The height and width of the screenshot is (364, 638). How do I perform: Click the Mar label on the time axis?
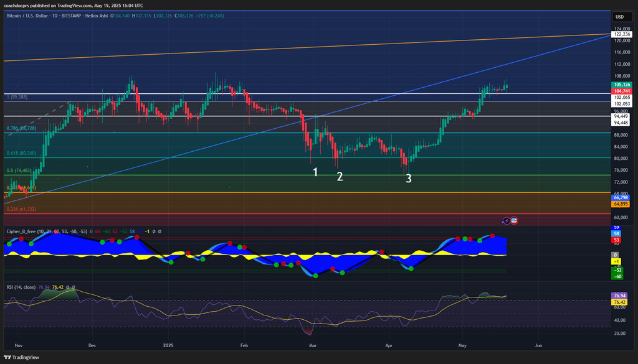click(x=312, y=344)
